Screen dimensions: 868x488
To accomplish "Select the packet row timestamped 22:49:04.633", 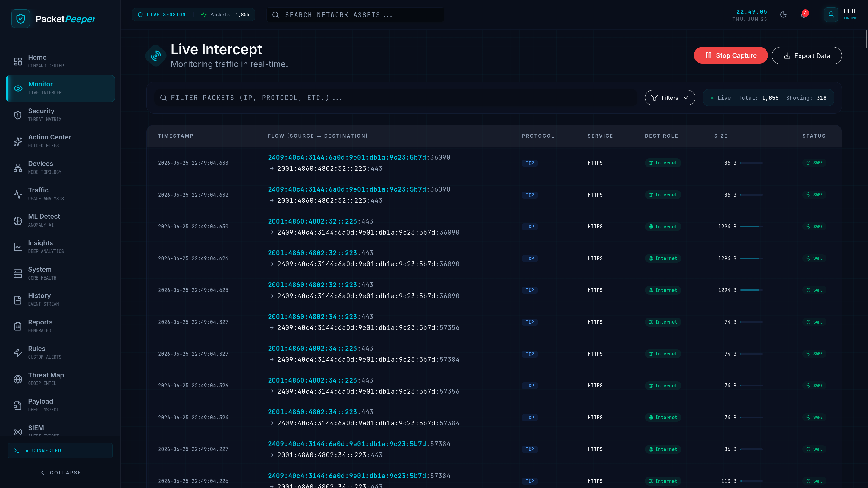I will click(494, 163).
